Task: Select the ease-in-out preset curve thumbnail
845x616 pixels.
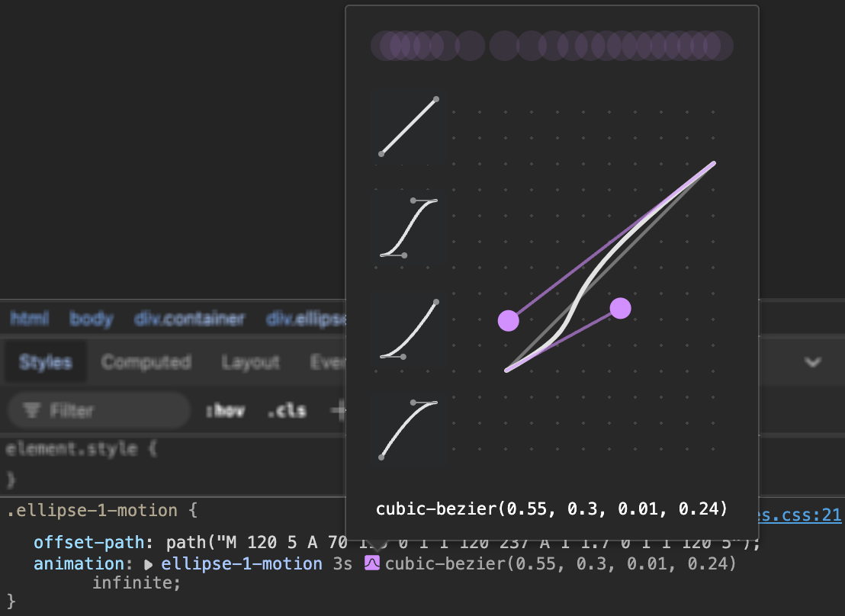Action: (x=409, y=228)
